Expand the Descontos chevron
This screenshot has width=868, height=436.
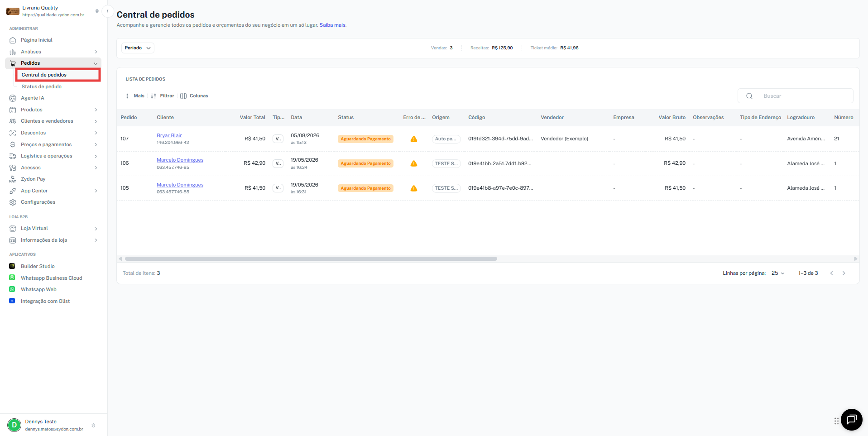[x=96, y=133]
